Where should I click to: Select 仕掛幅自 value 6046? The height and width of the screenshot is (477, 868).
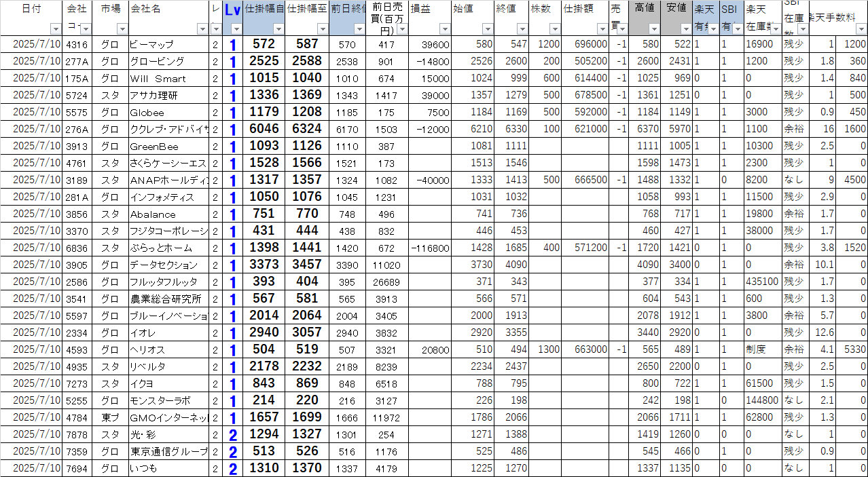click(264, 129)
